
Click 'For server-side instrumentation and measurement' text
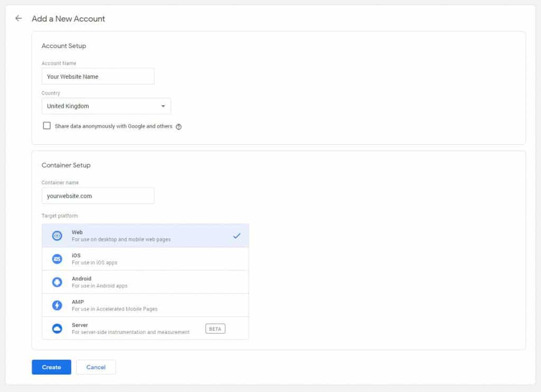130,332
